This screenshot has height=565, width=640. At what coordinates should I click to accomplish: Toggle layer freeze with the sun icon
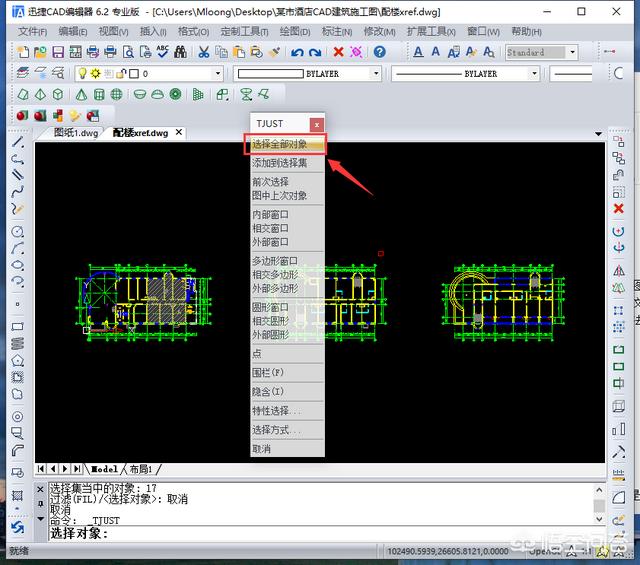pos(96,73)
